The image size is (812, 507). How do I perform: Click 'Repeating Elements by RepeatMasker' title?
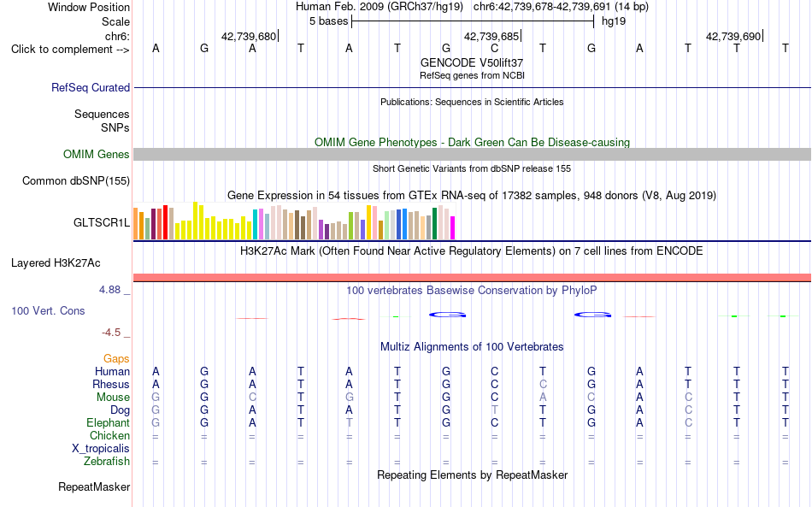[472, 475]
